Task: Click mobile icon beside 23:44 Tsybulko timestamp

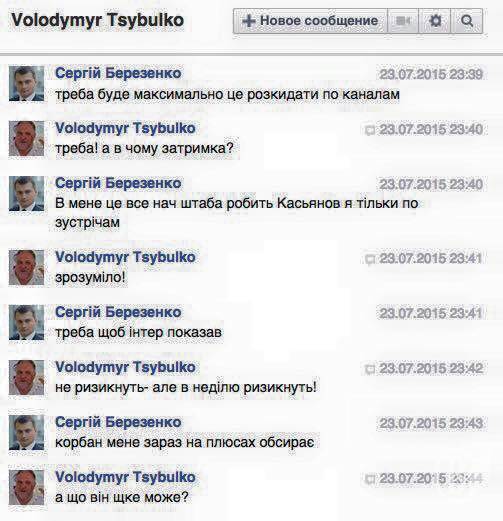Action: [x=370, y=479]
